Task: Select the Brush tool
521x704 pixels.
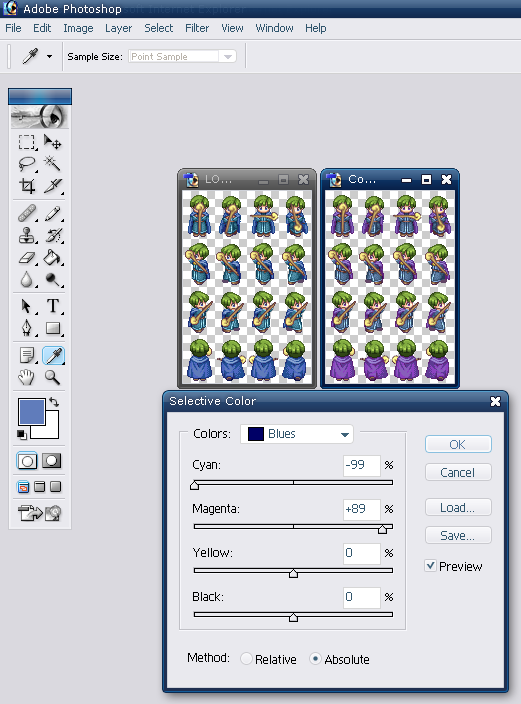Action: tap(53, 213)
